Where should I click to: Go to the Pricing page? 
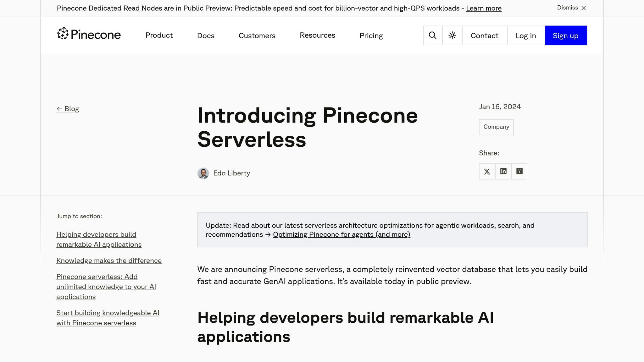371,36
